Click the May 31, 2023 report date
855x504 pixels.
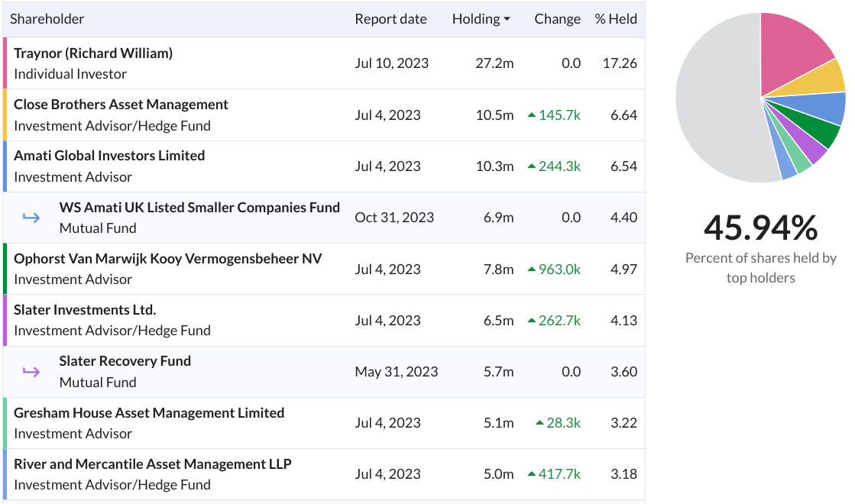(397, 372)
